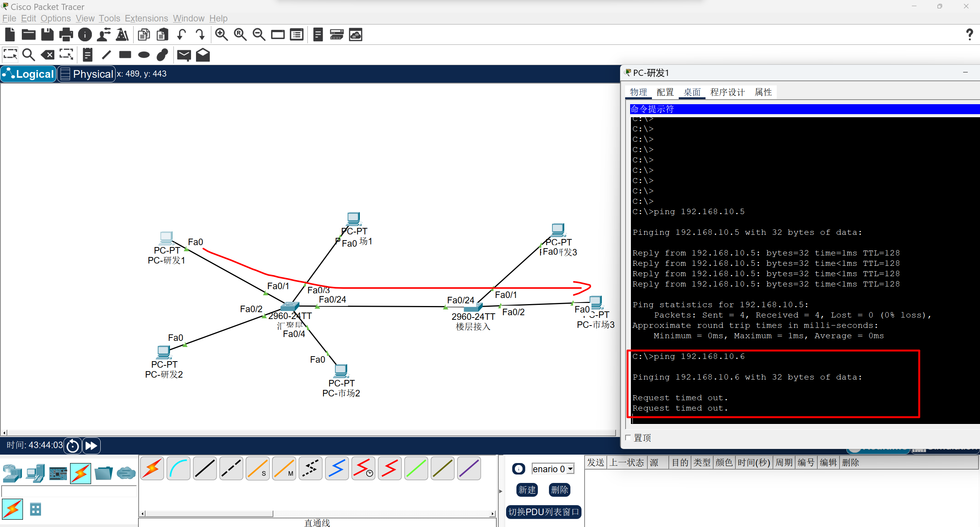Open Network Information icon
The image size is (980, 527).
pyautogui.click(x=85, y=35)
